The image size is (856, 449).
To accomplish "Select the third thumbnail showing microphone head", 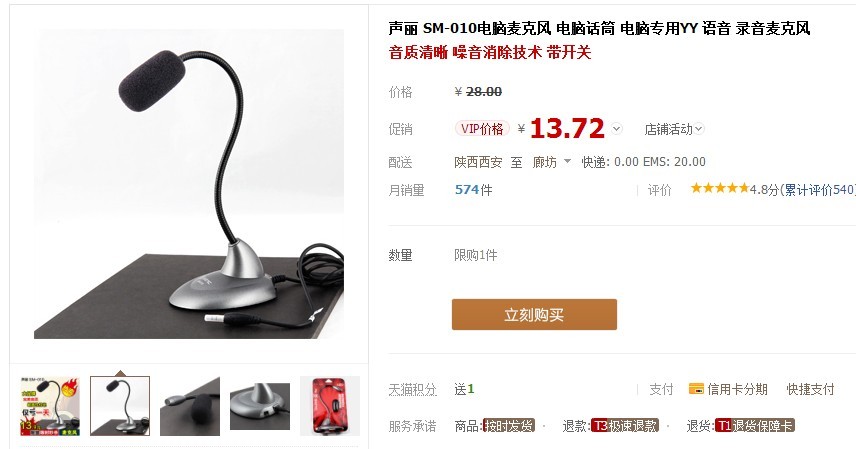I will point(190,406).
